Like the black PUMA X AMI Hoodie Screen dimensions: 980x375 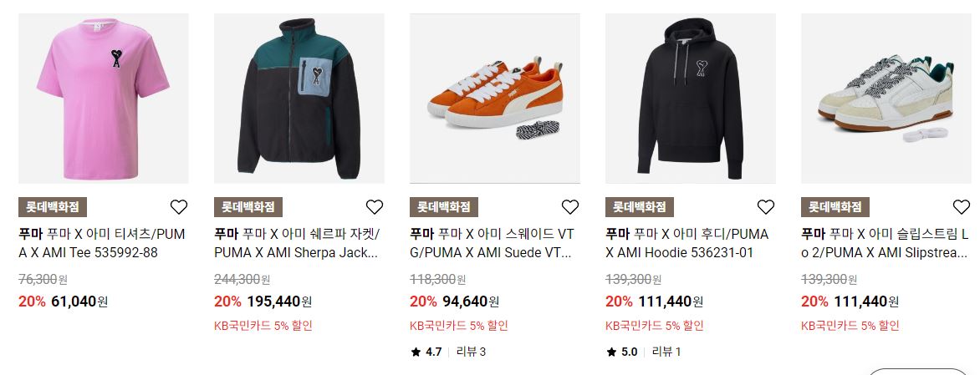766,207
